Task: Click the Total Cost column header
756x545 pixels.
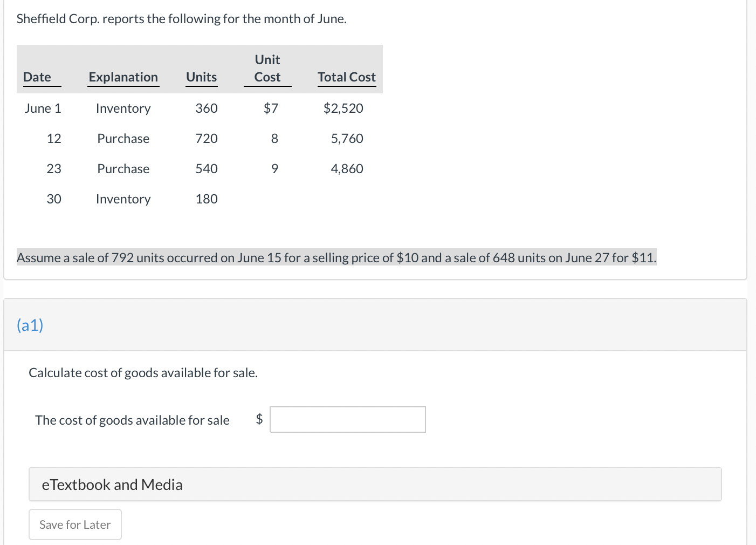Action: (x=346, y=77)
